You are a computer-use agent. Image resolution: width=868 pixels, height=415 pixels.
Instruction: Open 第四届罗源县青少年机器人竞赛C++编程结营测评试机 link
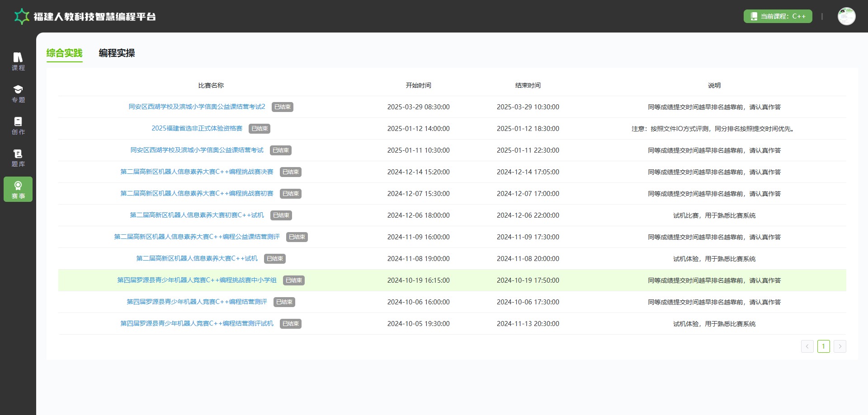pyautogui.click(x=197, y=324)
